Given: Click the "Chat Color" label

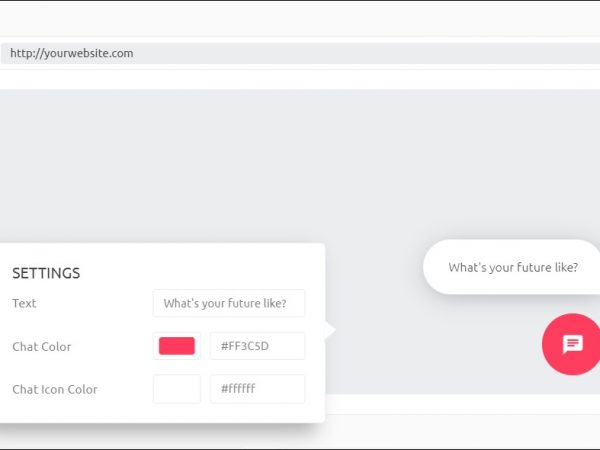Looking at the screenshot, I should (x=42, y=347).
